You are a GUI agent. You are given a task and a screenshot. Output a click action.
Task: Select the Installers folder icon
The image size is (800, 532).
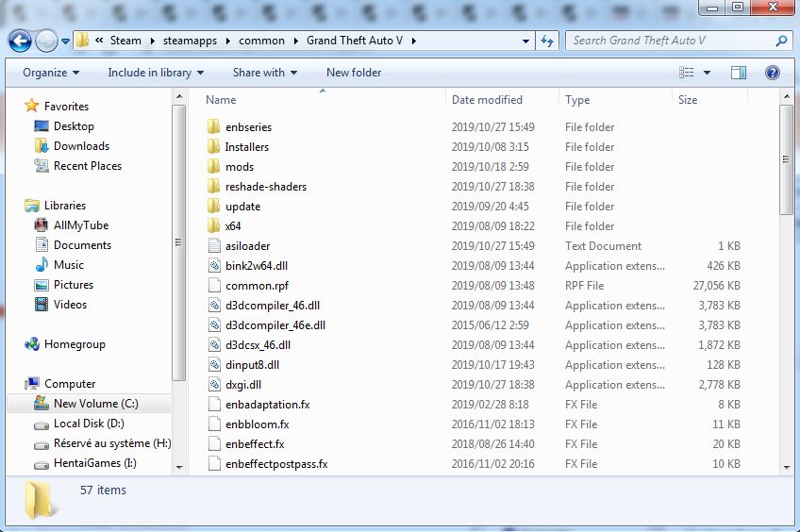click(214, 146)
